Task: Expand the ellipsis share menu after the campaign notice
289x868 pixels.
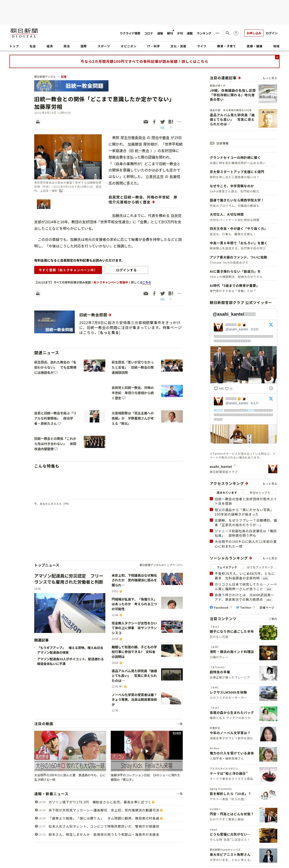Action: [x=179, y=293]
